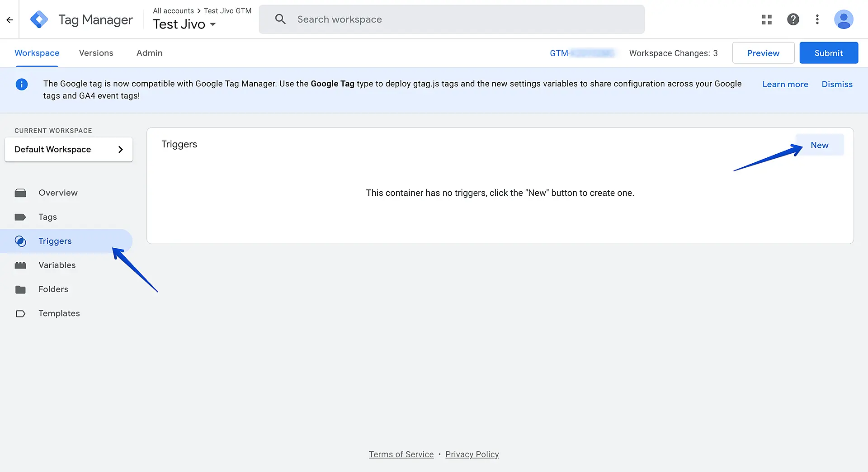
Task: Open Tags in the sidebar
Action: (47, 217)
